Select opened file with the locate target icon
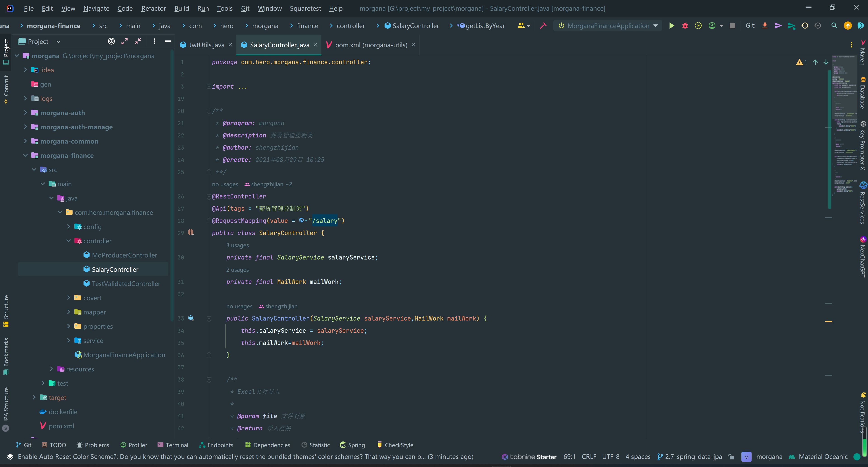 111,41
